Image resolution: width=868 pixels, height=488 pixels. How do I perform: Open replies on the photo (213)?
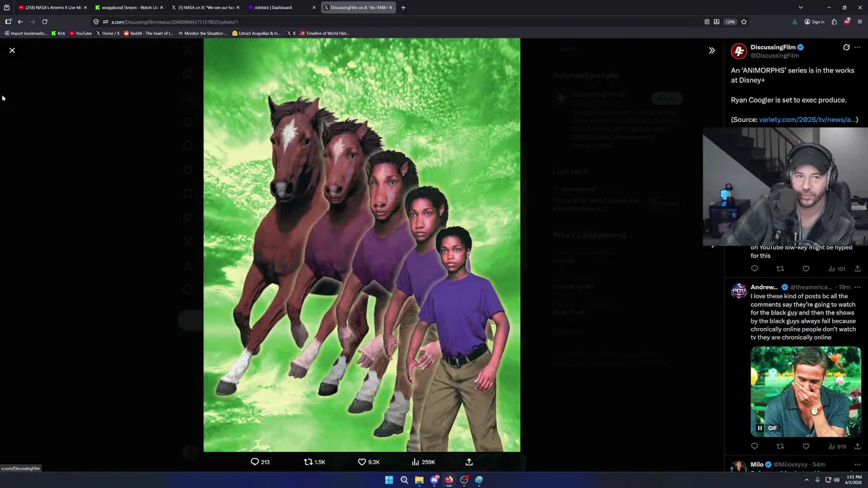tap(260, 462)
